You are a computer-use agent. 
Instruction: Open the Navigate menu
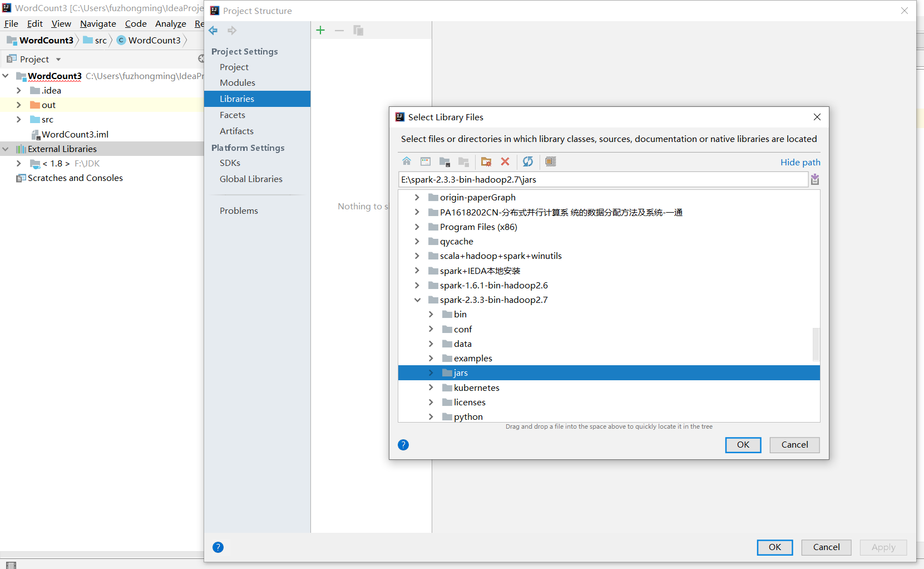[x=98, y=23]
